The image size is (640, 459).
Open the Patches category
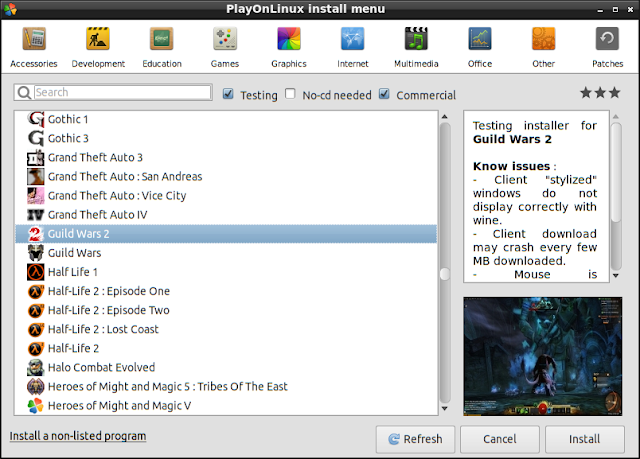607,47
